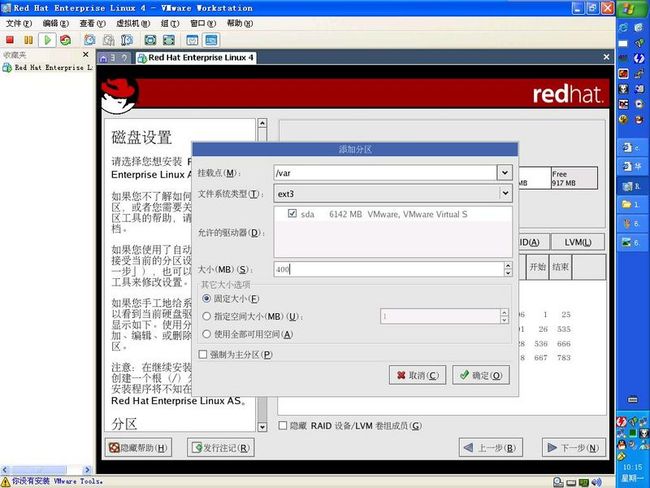Viewport: 650px width, 488px height.
Task: Open the 帮助(H) menu
Action: tap(240, 24)
